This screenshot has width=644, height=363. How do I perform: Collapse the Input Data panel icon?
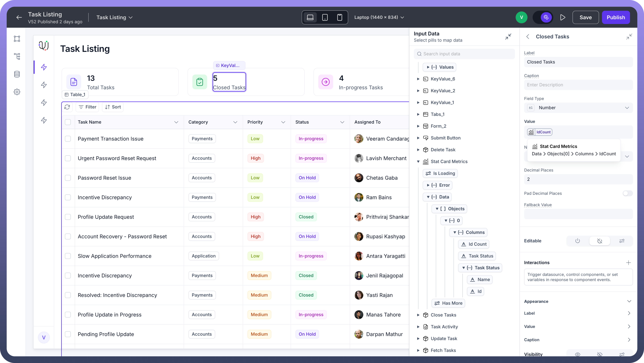point(508,37)
